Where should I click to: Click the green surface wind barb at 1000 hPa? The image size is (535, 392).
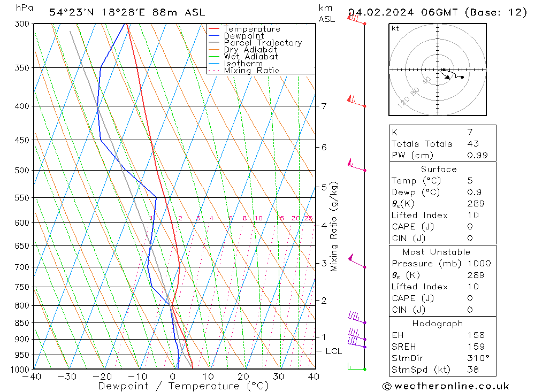point(357,367)
